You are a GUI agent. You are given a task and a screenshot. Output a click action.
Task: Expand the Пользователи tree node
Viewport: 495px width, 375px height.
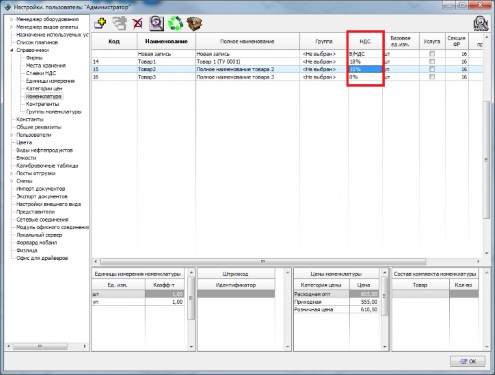11,135
